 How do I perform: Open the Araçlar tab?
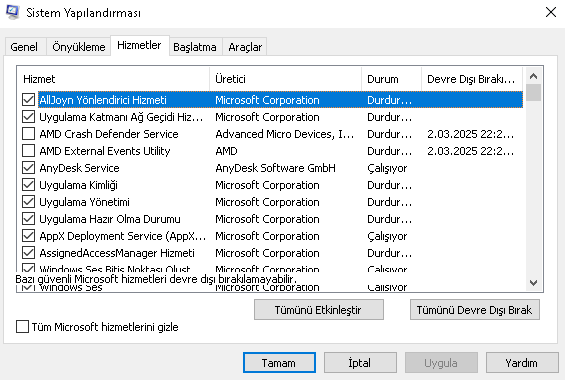pyautogui.click(x=245, y=47)
